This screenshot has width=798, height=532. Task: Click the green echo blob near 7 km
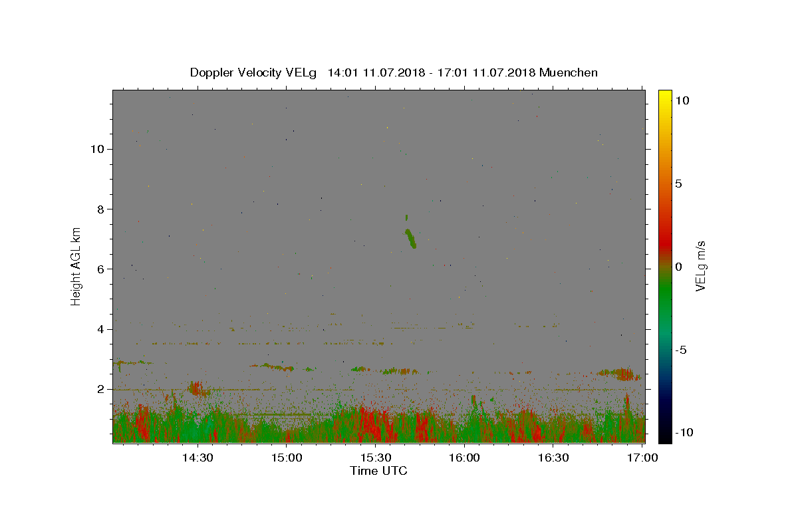(410, 237)
